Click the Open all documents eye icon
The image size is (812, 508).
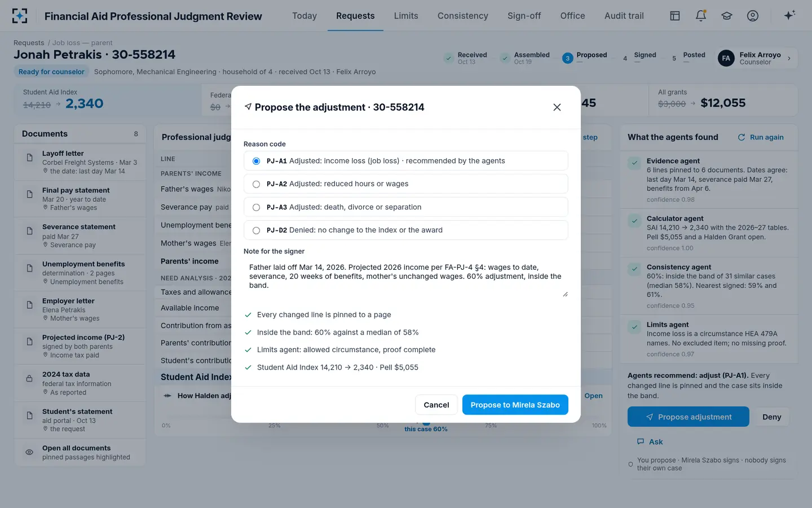[29, 452]
